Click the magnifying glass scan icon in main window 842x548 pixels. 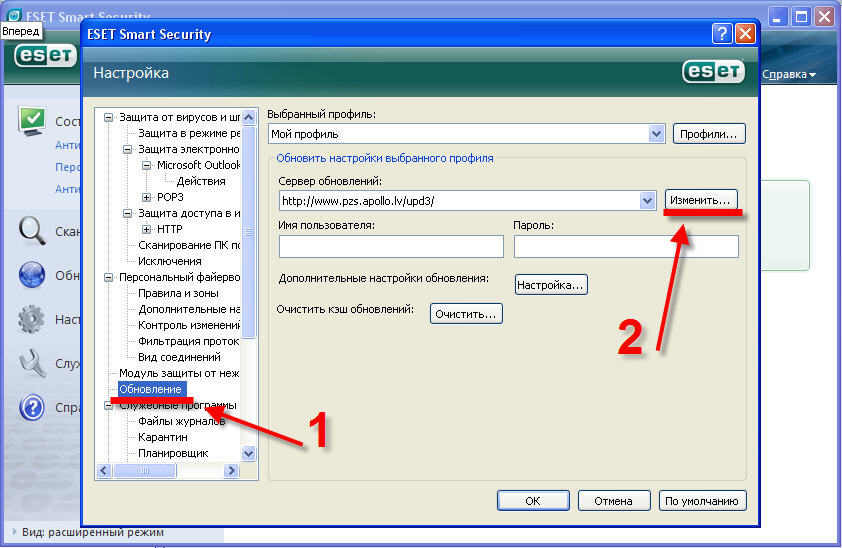pyautogui.click(x=32, y=231)
